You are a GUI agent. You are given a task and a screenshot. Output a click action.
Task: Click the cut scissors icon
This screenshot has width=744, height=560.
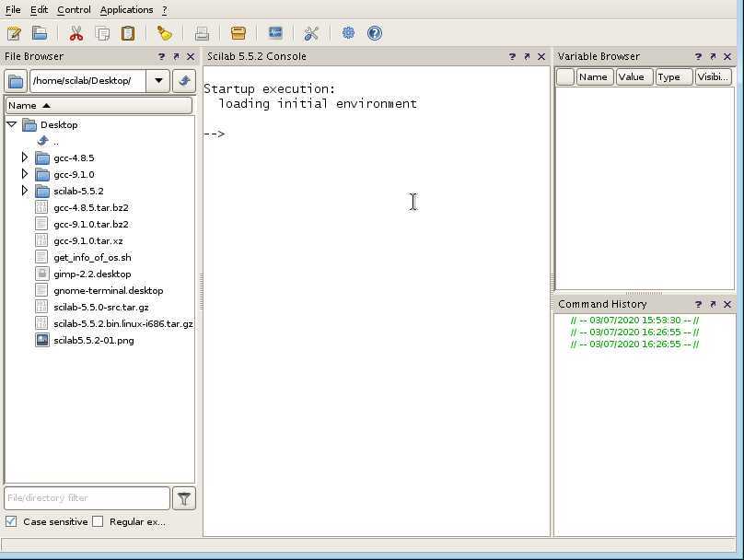point(76,33)
